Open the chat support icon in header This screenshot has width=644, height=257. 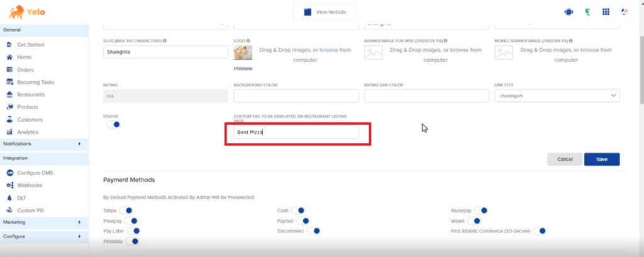[x=569, y=12]
